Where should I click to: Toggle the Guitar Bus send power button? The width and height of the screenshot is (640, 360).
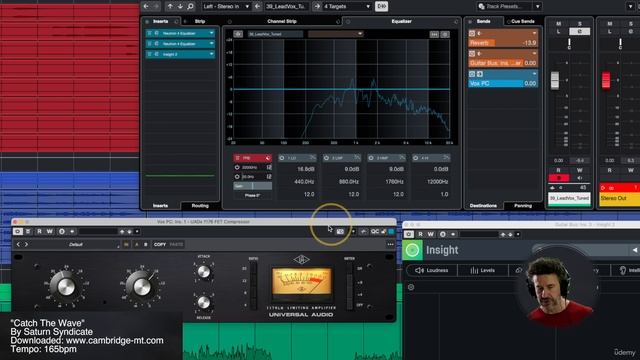472,53
